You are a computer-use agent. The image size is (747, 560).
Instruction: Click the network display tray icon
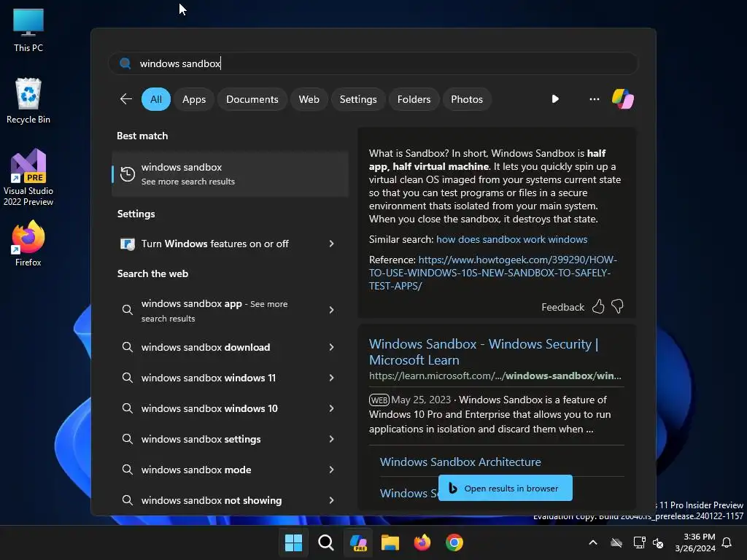click(639, 542)
